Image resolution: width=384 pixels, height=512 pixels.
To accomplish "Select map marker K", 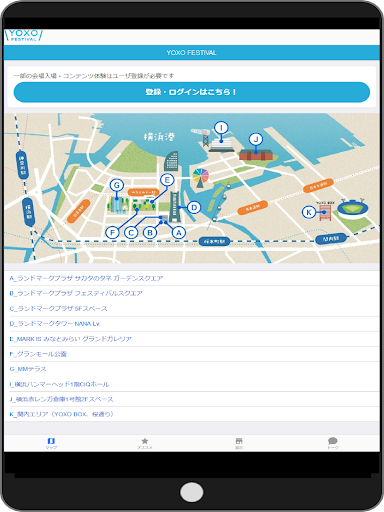I will coord(309,212).
